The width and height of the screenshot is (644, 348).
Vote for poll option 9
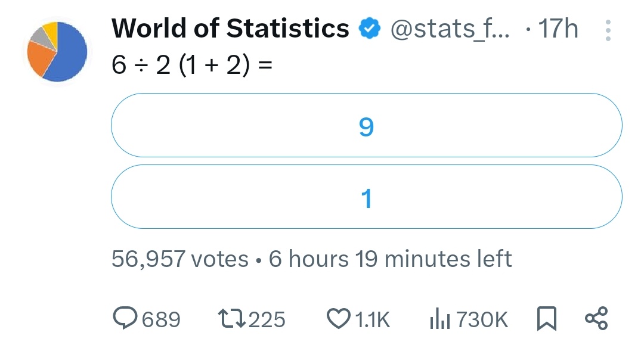[366, 126]
